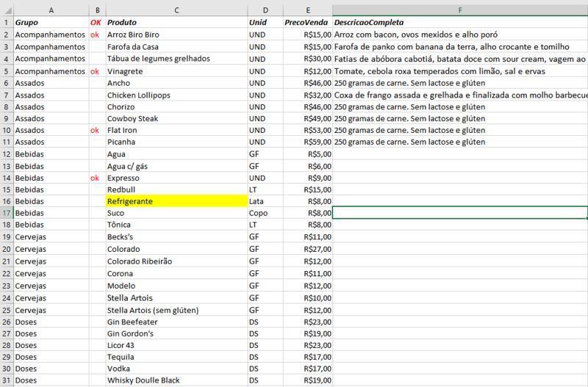Select the Cowboy Steak cell
This screenshot has height=387, width=588.
pyautogui.click(x=176, y=118)
